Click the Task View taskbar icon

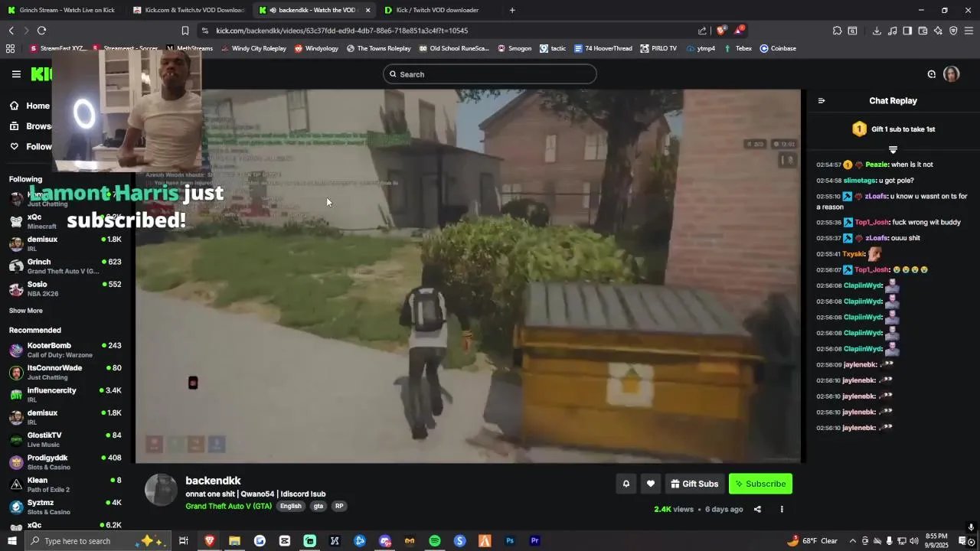tap(184, 541)
